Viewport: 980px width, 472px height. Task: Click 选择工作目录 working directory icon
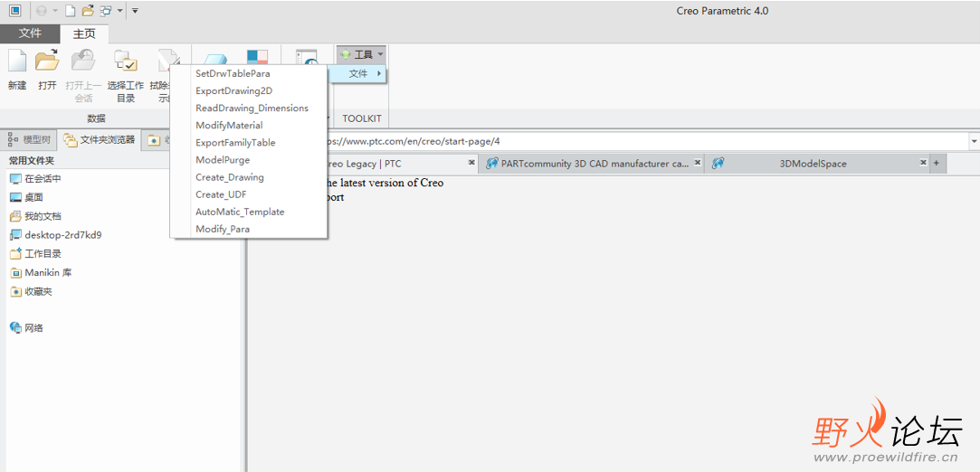tap(126, 61)
